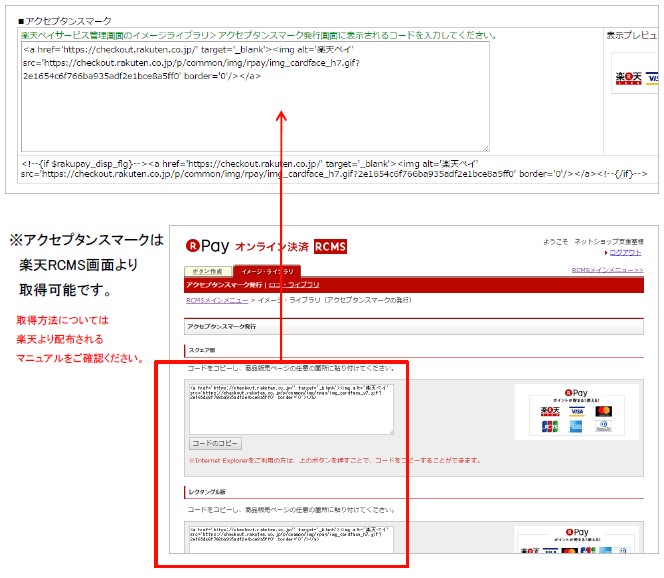664x578 pixels.
Task: Click the Mastercard icon in the square preview
Action: 603,411
